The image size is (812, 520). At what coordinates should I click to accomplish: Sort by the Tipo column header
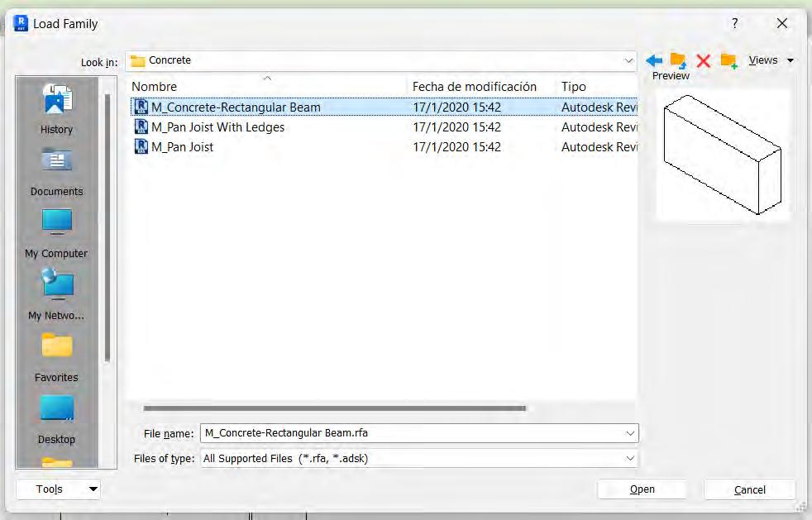click(x=597, y=87)
